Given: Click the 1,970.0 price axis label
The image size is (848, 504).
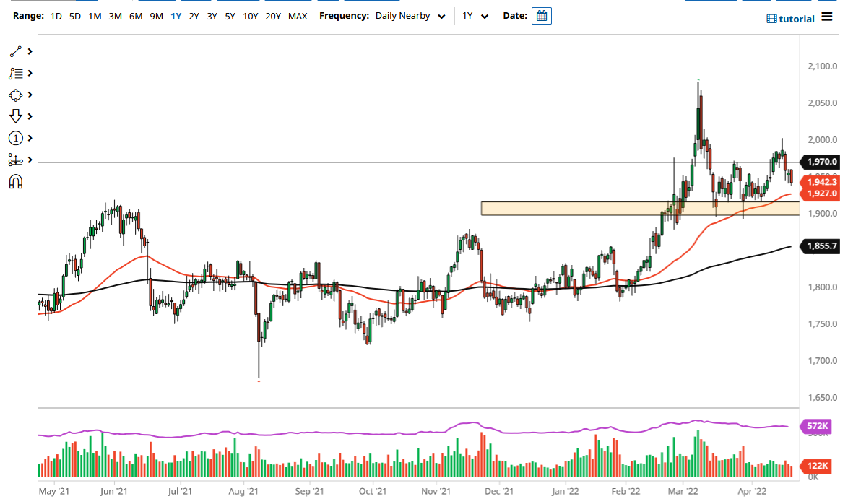Looking at the screenshot, I should (x=821, y=162).
